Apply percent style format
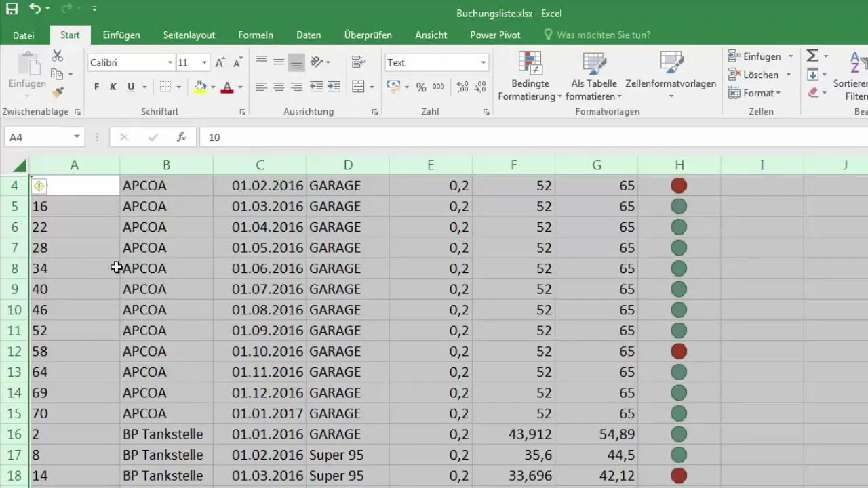Image resolution: width=868 pixels, height=488 pixels. tap(421, 87)
